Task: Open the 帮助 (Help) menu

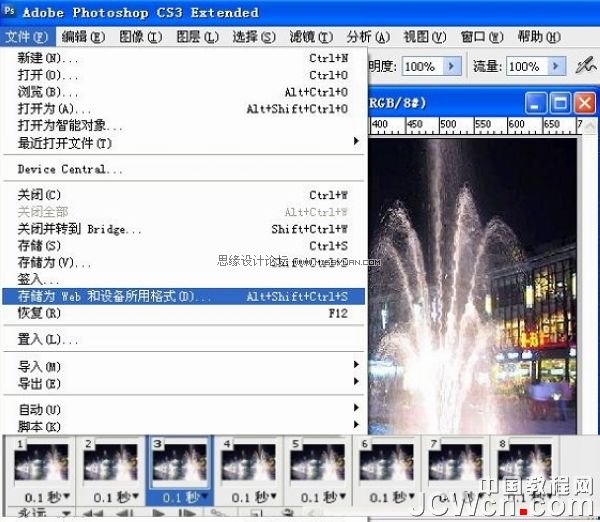Action: 536,37
